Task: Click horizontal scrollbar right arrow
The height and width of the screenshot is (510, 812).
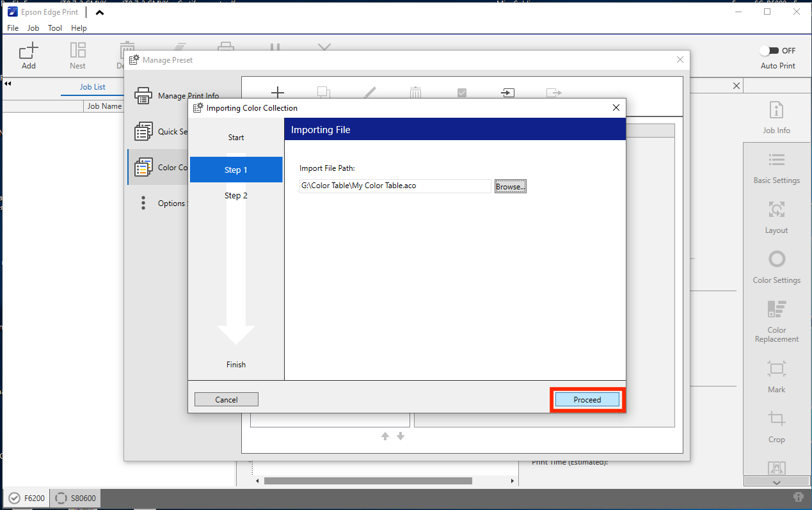Action: coord(512,481)
